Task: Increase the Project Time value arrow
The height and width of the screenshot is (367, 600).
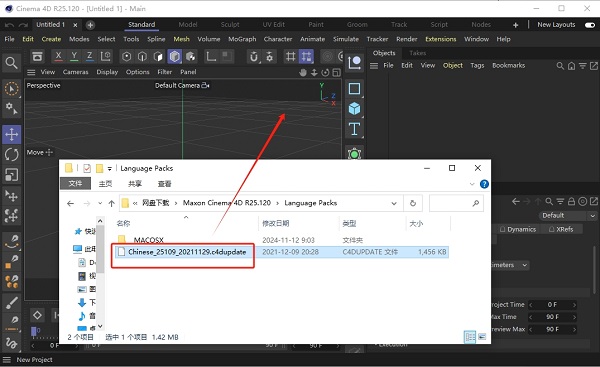Action: tap(574, 305)
